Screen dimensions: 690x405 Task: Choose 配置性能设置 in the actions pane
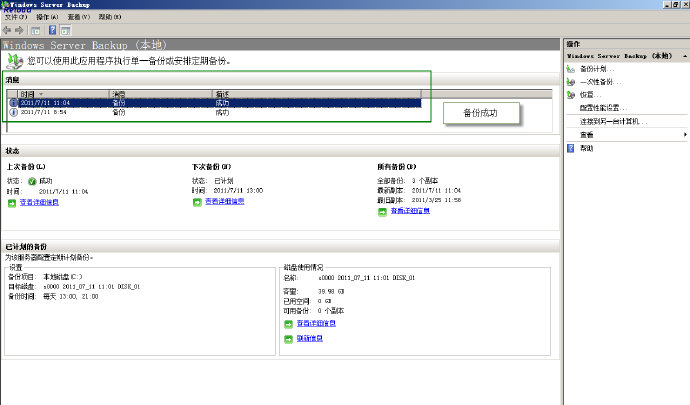pyautogui.click(x=603, y=108)
